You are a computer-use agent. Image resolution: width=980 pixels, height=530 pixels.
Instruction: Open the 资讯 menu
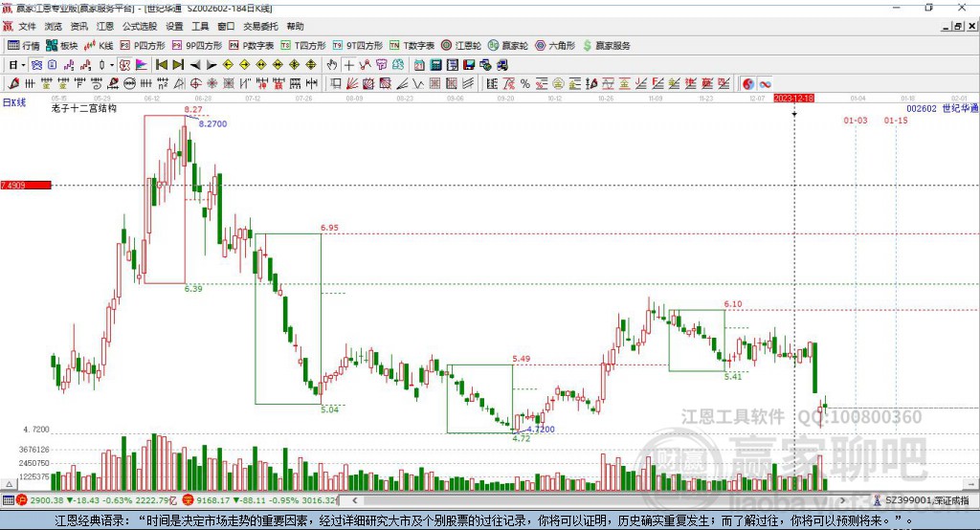tap(78, 26)
